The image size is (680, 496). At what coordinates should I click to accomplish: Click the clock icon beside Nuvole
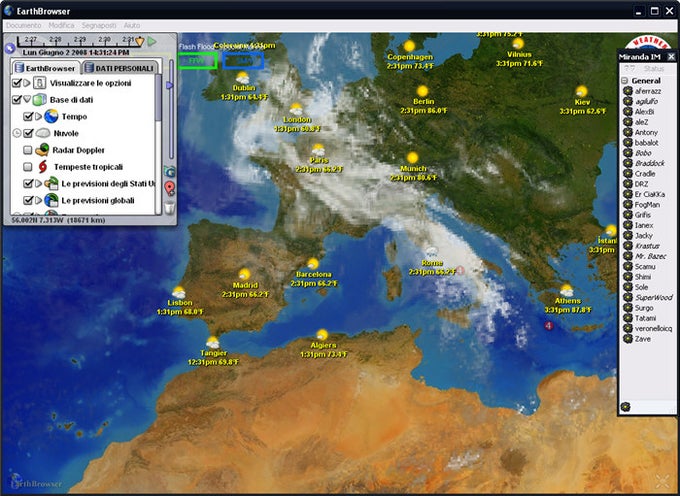(x=16, y=133)
